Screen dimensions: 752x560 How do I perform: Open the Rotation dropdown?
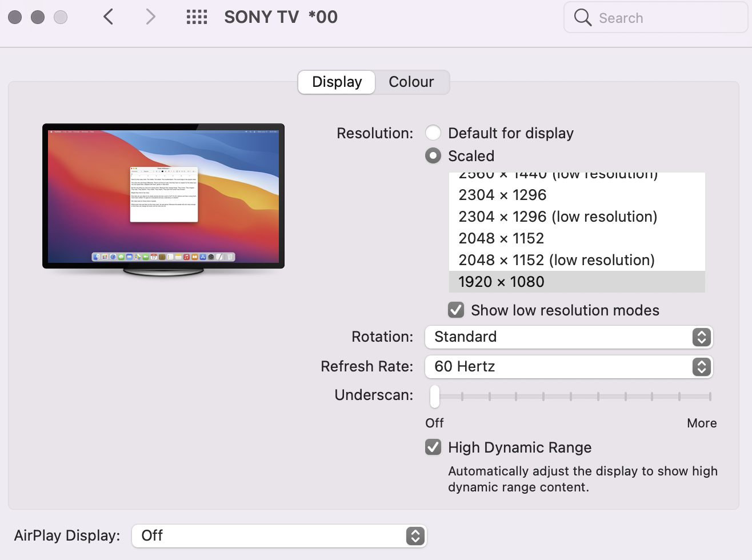tap(569, 337)
